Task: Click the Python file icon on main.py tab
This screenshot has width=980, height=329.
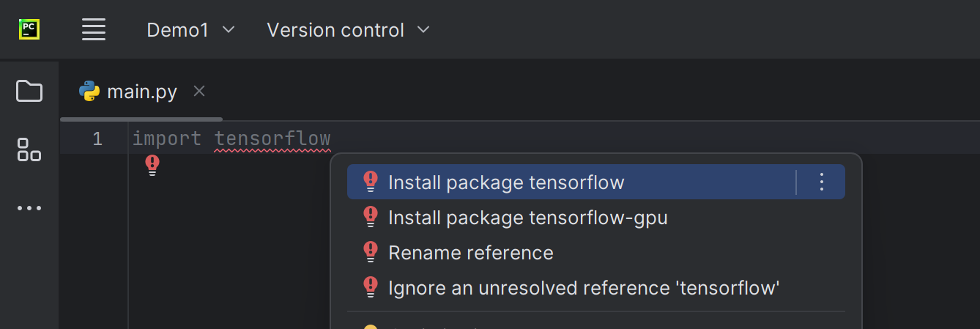Action: tap(89, 92)
